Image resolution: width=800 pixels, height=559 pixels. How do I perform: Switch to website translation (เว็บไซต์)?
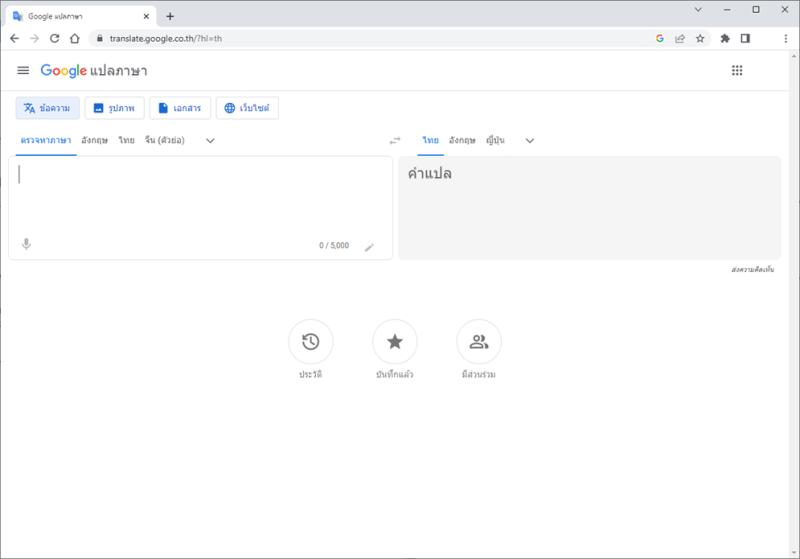point(247,108)
